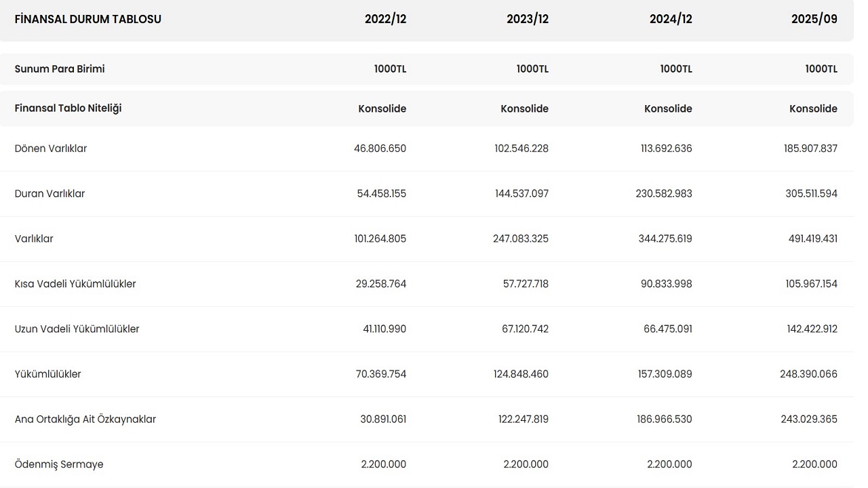The image size is (868, 488).
Task: Select the Uzun Vadeli Yükümlülükler label
Action: [x=77, y=329]
